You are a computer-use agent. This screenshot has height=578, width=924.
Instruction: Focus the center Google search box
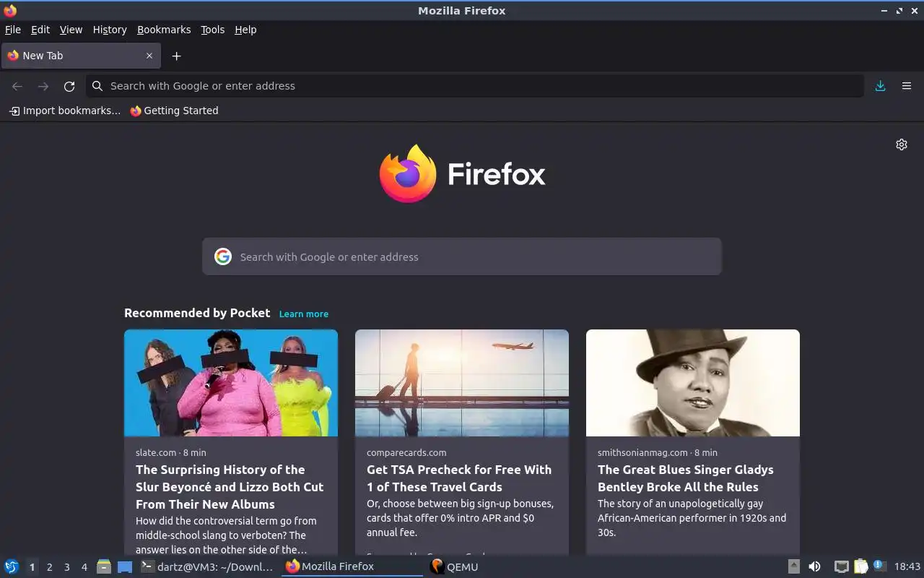pos(462,256)
